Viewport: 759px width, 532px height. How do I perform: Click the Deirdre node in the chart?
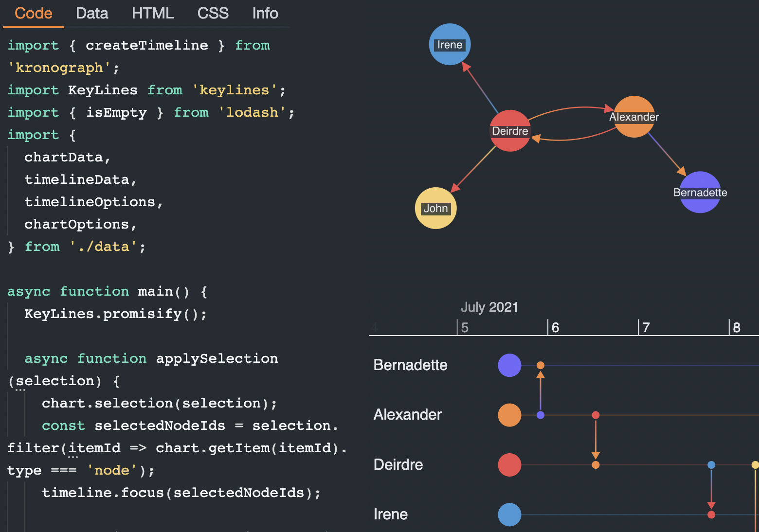coord(509,130)
